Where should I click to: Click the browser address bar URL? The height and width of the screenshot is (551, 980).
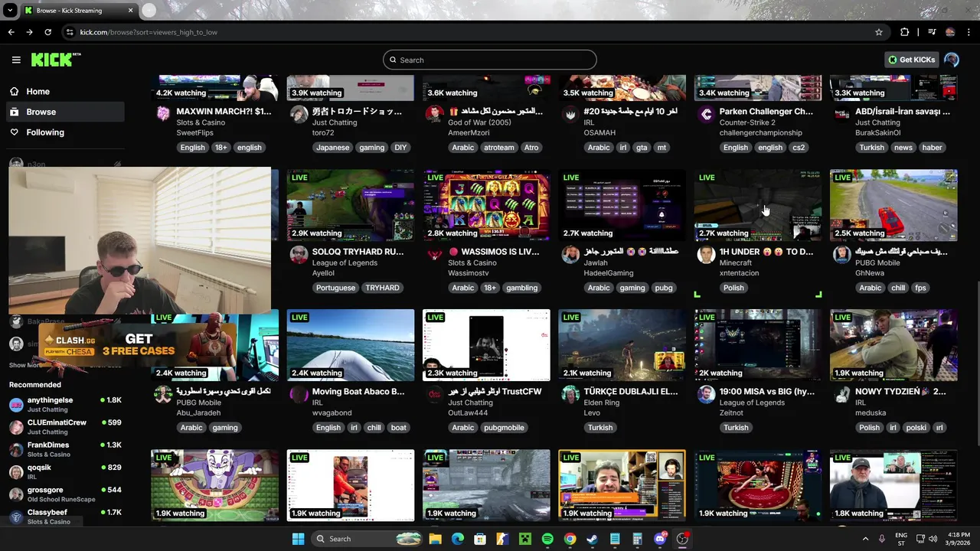[149, 32]
